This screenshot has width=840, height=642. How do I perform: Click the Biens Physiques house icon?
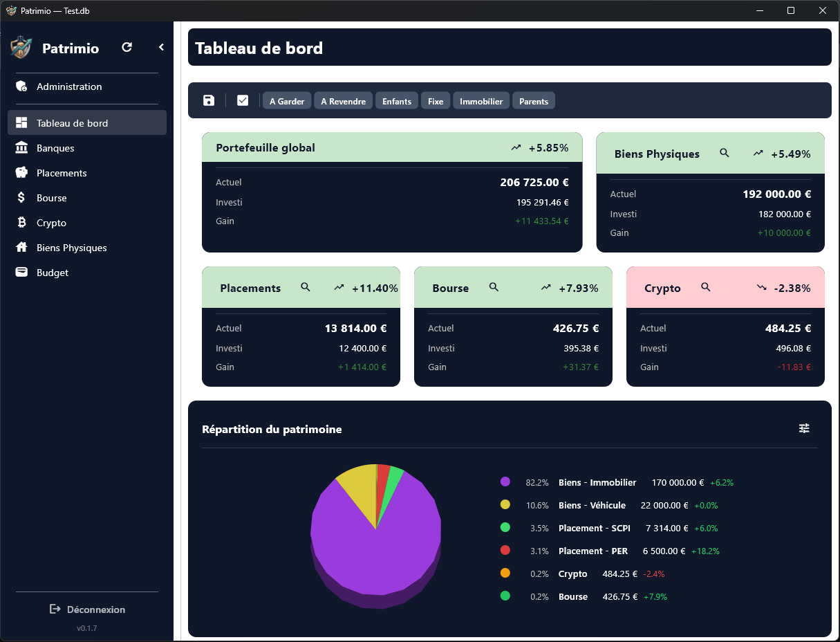point(21,248)
